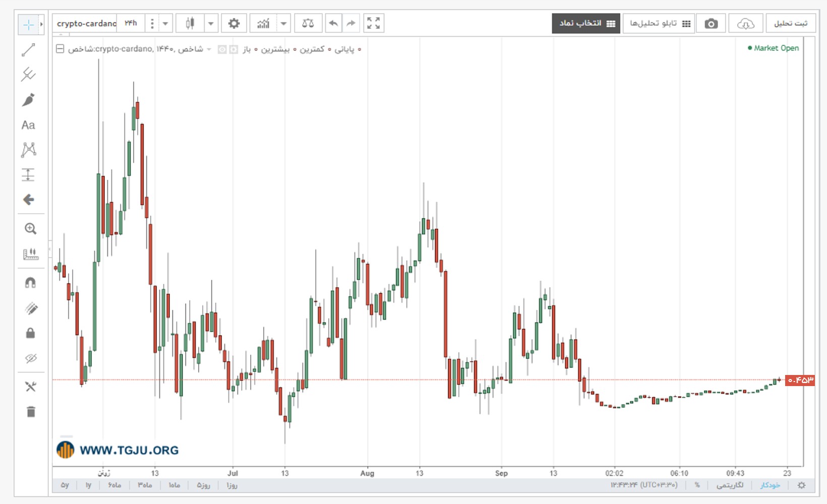Viewport: 827px width, 504px height.
Task: Open the object tree tools icon
Action: click(x=31, y=387)
